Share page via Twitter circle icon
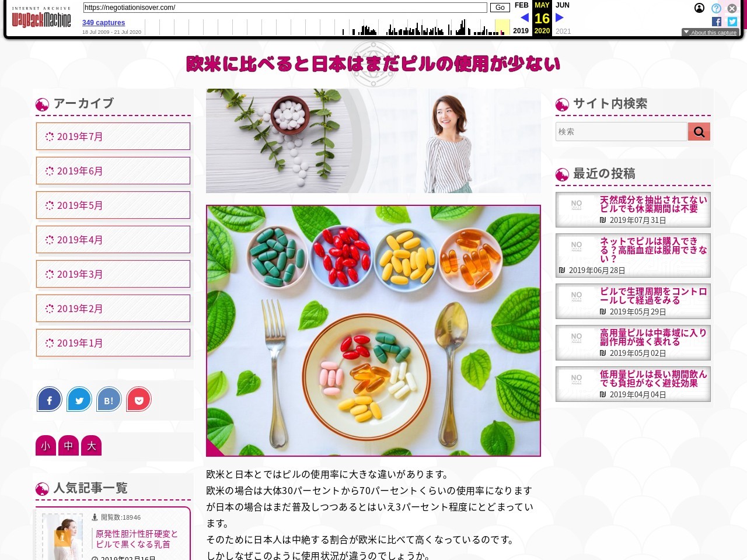747x560 pixels. 79,400
